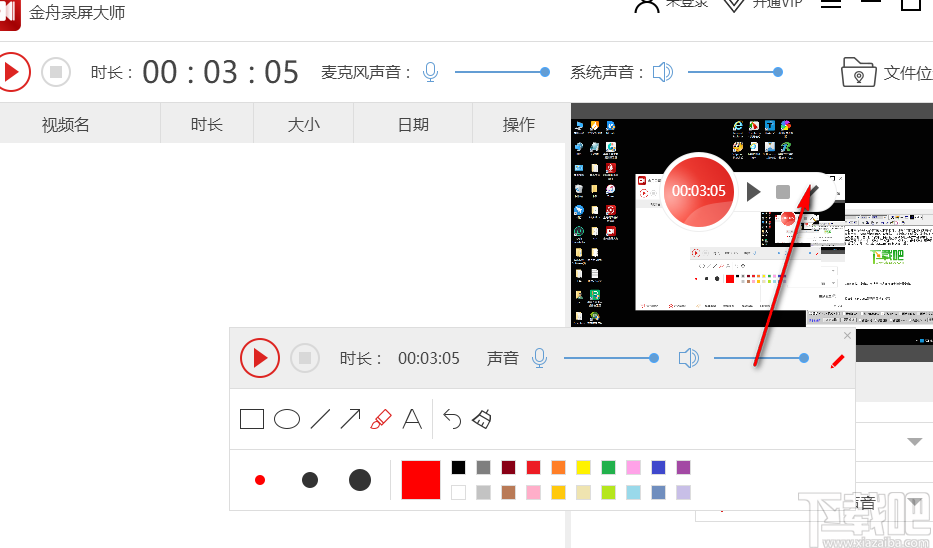Select the straight line tool
Image resolution: width=933 pixels, height=548 pixels.
point(320,419)
